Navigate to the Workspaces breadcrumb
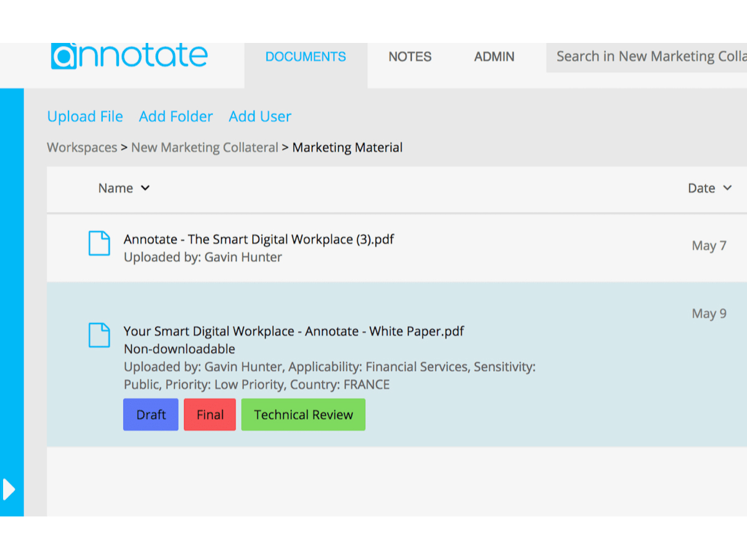This screenshot has width=747, height=560. [x=82, y=147]
